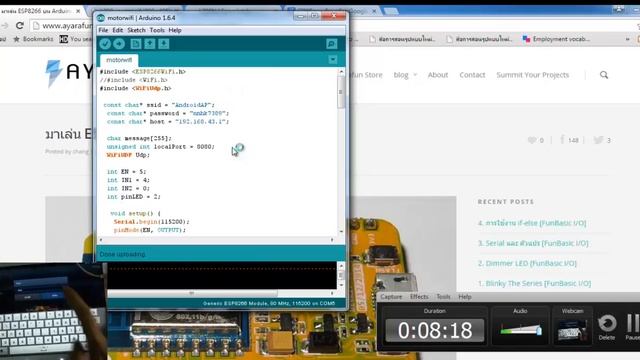Screen dimensions: 640x360
Task: Click the Verify checkmark button in Arduino
Action: [x=105, y=44]
